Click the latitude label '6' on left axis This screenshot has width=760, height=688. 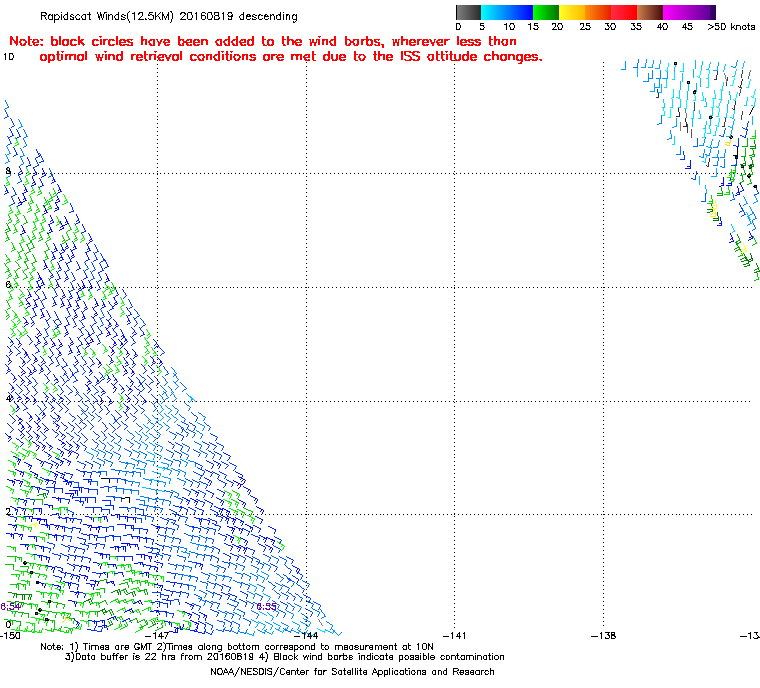pyautogui.click(x=8, y=285)
